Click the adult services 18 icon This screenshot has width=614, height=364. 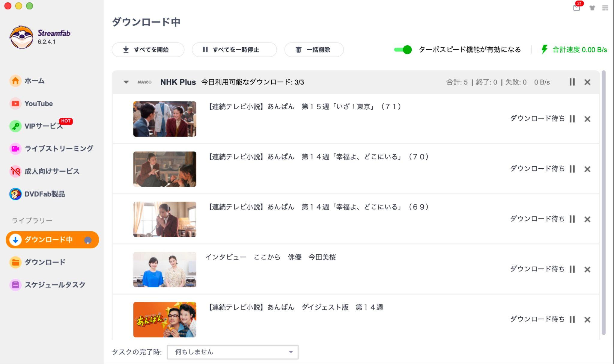pos(15,171)
